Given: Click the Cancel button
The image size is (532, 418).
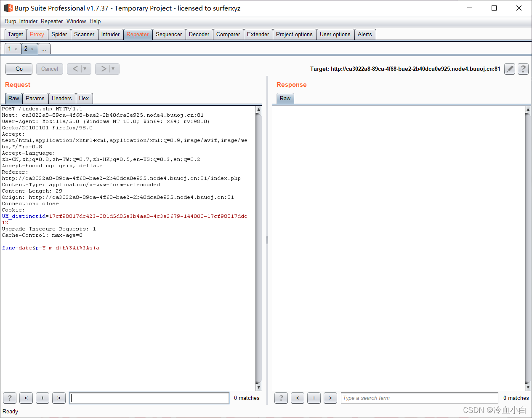Looking at the screenshot, I should click(x=50, y=69).
